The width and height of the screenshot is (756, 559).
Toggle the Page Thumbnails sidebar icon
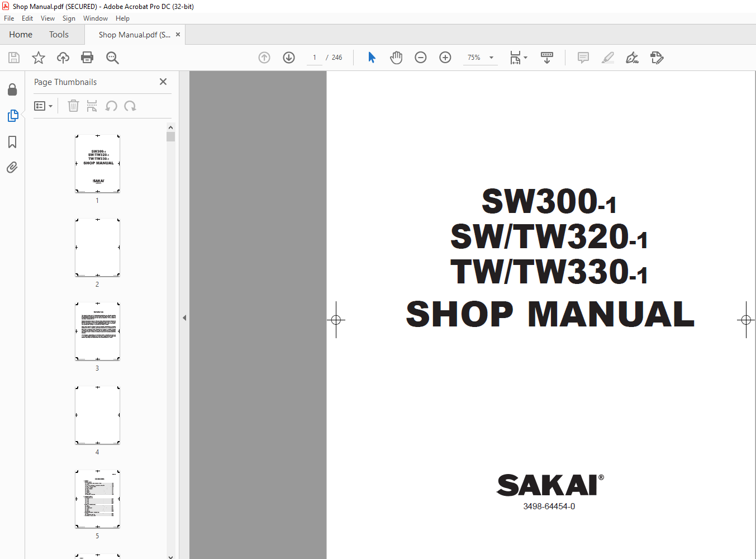point(12,116)
